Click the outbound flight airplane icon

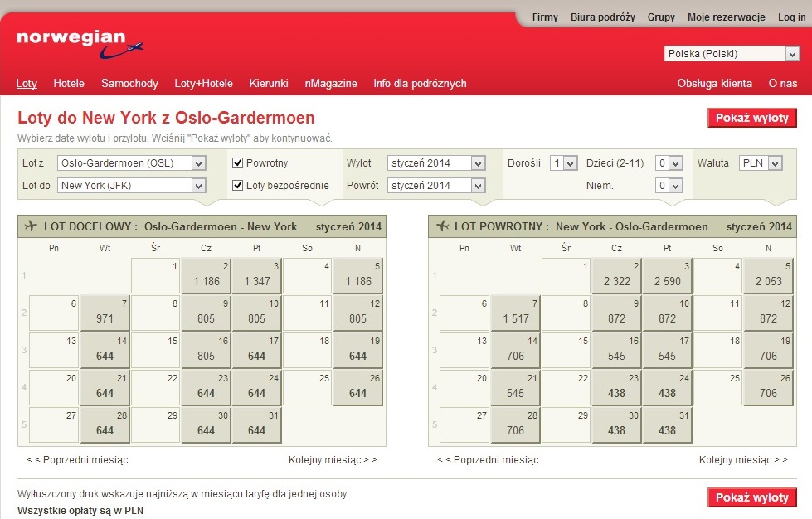coord(31,226)
